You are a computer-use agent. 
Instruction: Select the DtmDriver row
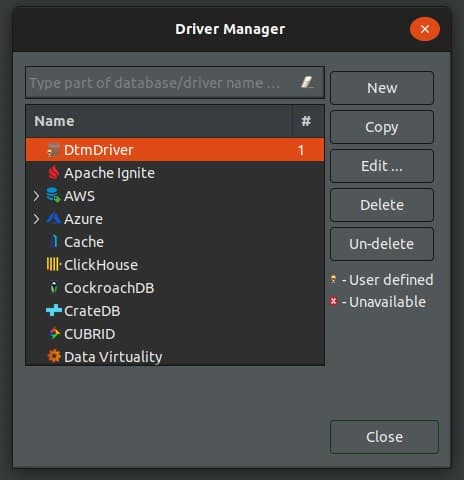click(175, 150)
